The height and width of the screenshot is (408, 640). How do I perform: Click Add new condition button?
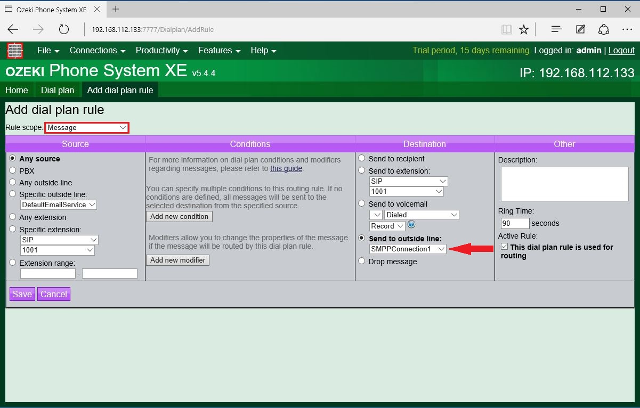click(x=179, y=217)
